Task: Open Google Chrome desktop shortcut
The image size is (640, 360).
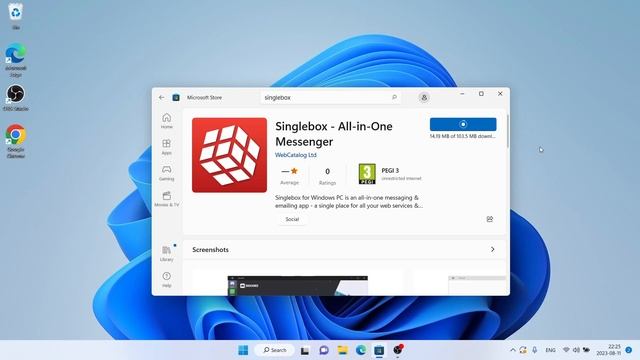Action: tap(16, 141)
